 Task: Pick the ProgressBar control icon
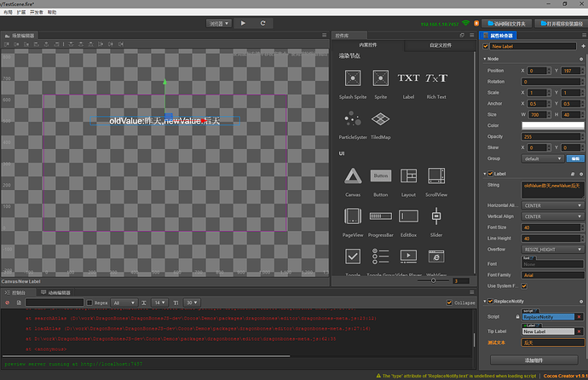(x=381, y=216)
